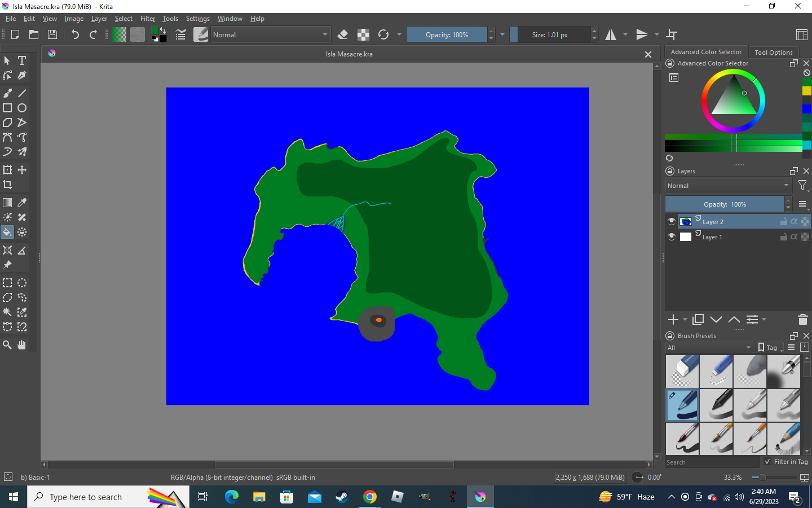Close the Isla Masacre.kra document tab
This screenshot has height=508, width=812.
[648, 54]
